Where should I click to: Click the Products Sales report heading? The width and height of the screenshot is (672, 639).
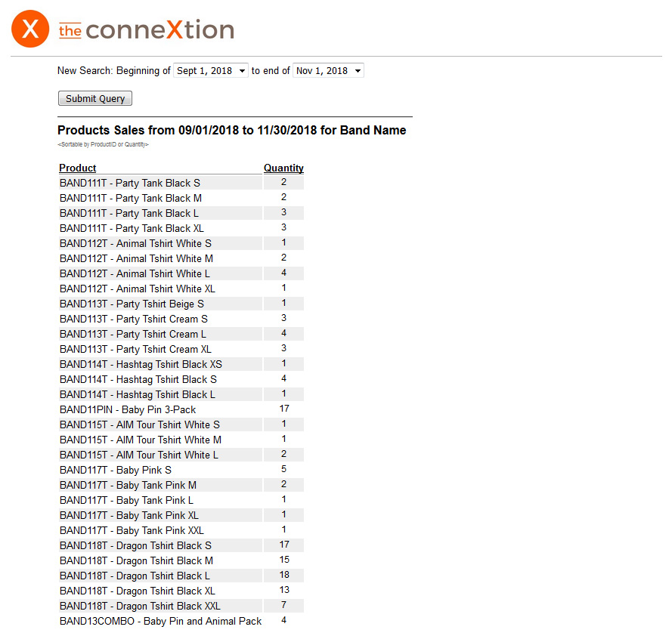point(231,131)
